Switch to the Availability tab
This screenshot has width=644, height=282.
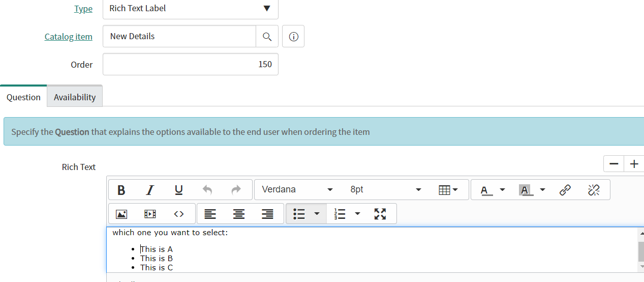(75, 97)
